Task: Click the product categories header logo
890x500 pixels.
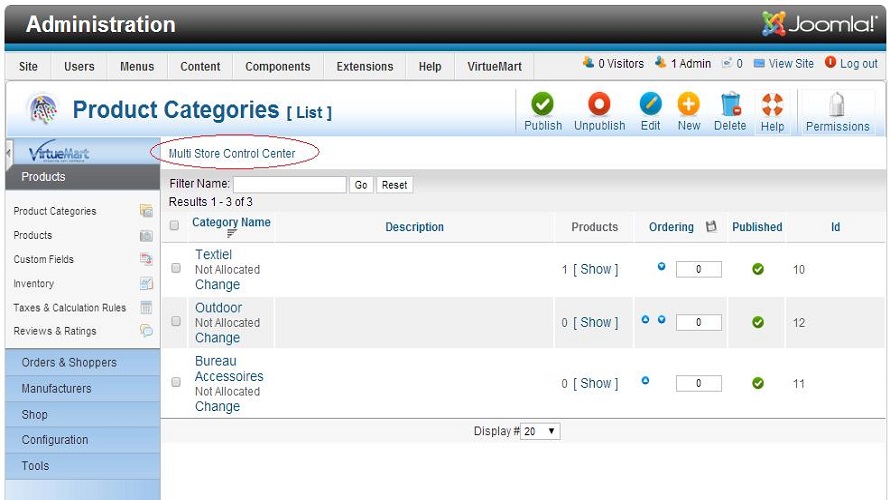Action: point(44,108)
